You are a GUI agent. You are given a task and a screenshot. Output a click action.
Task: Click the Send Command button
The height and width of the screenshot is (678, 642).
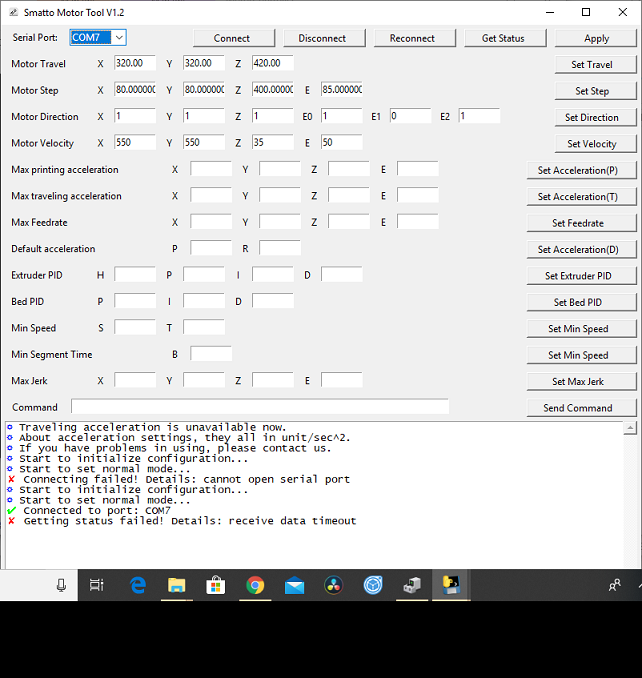581,407
